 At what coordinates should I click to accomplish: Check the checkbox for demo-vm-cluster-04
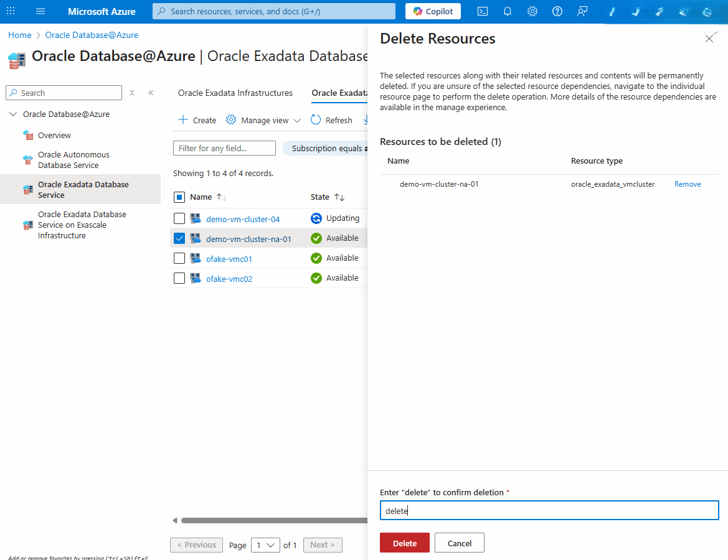[179, 218]
